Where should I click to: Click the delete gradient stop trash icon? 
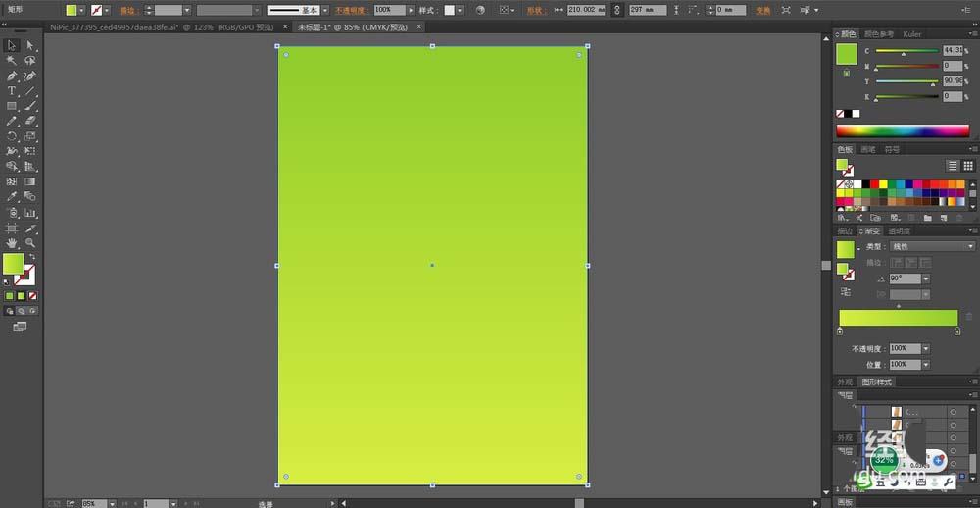coord(969,317)
